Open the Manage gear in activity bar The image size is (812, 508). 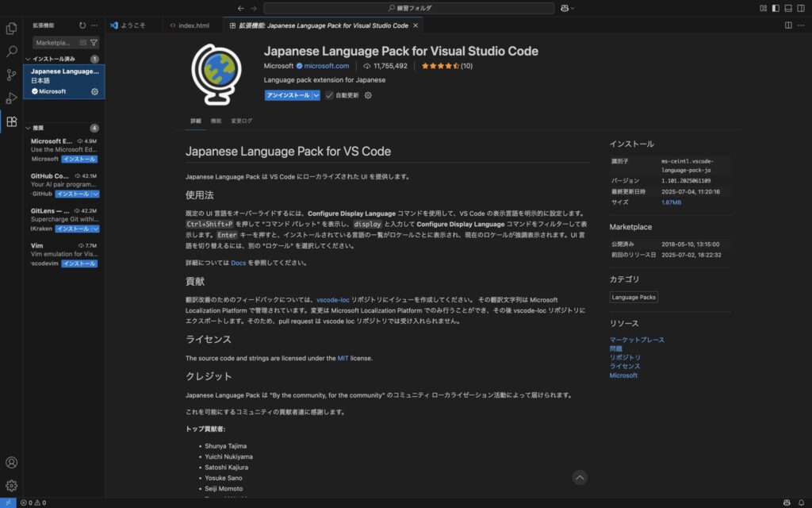(11, 486)
